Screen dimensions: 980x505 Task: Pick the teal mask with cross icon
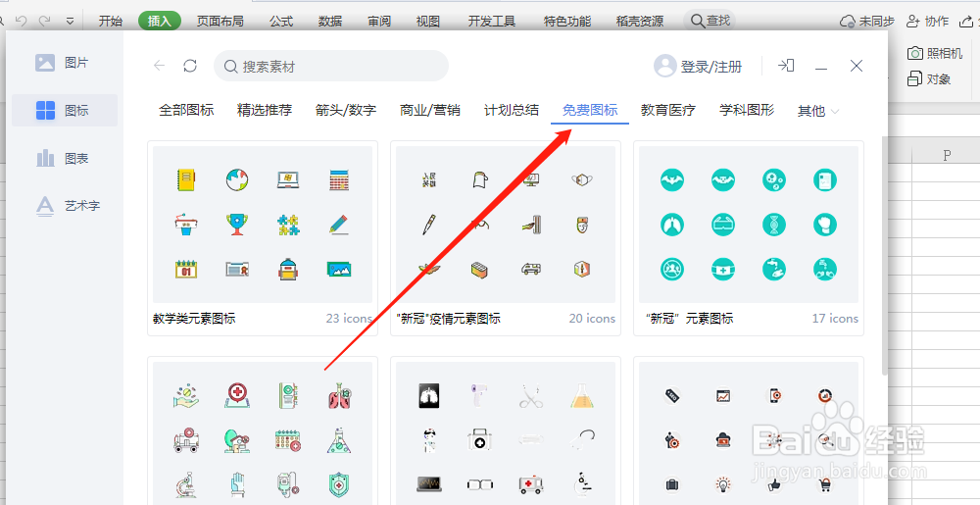click(x=723, y=269)
